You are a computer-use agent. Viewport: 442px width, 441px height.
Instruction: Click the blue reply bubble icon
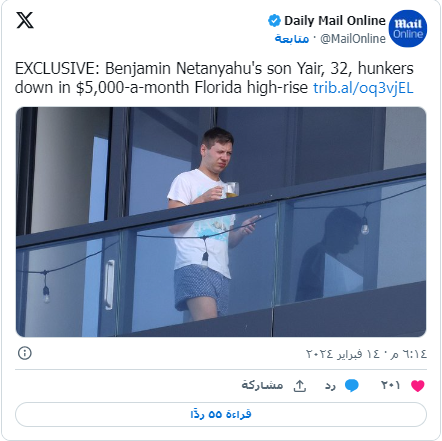tap(352, 385)
